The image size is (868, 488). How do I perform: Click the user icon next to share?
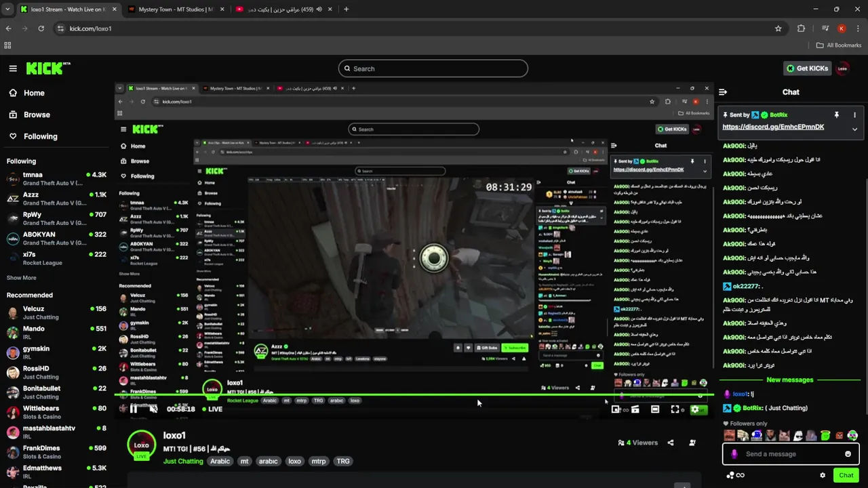(x=692, y=443)
